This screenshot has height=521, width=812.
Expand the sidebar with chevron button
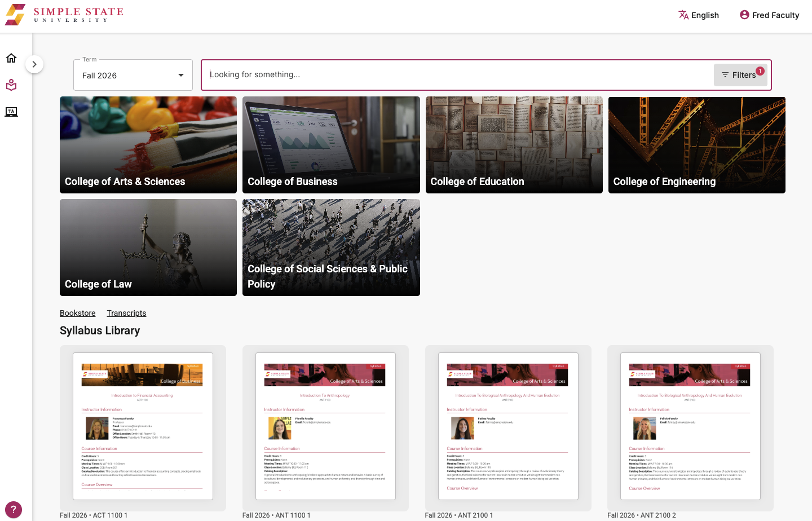pos(34,64)
